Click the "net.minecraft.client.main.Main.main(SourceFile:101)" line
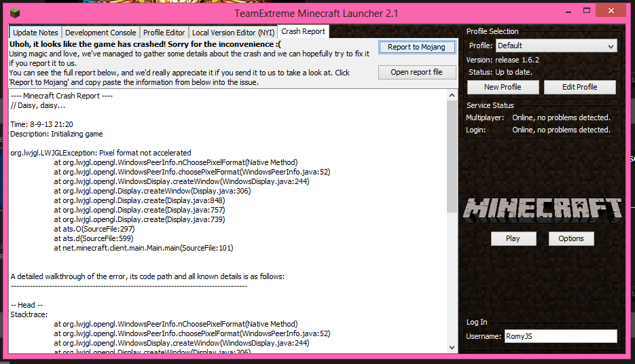This screenshot has width=635, height=364. point(143,248)
